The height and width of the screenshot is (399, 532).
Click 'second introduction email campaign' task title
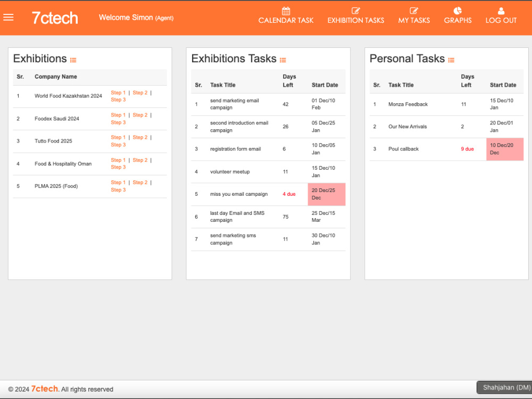tap(239, 127)
